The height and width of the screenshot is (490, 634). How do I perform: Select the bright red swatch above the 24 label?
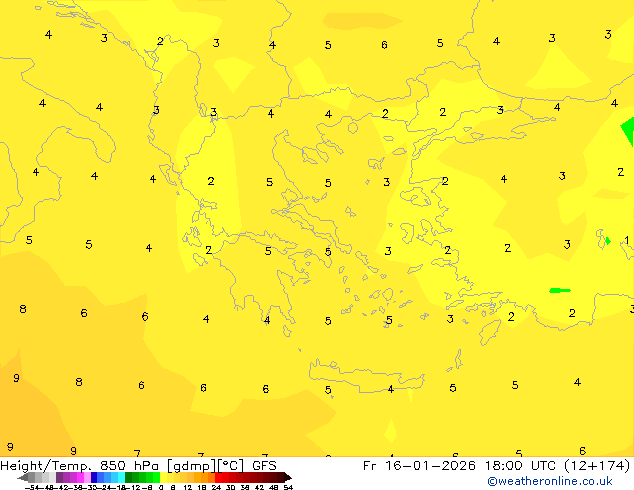[x=218, y=477]
